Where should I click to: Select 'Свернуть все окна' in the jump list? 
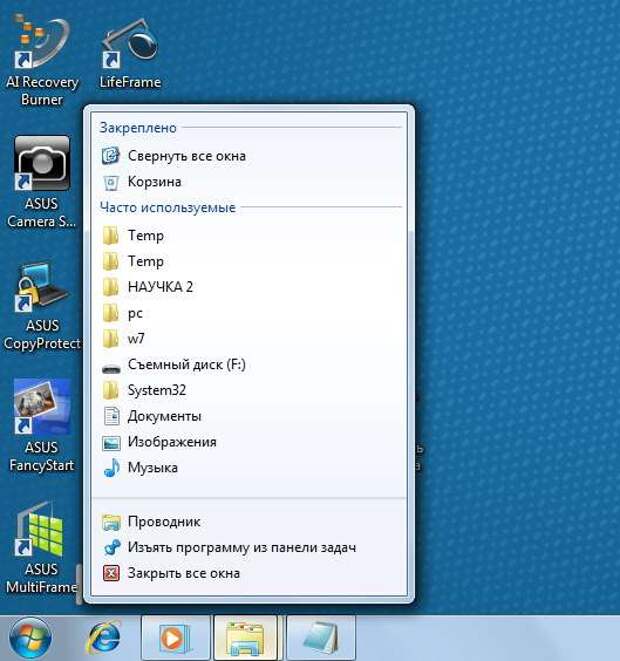tap(186, 156)
